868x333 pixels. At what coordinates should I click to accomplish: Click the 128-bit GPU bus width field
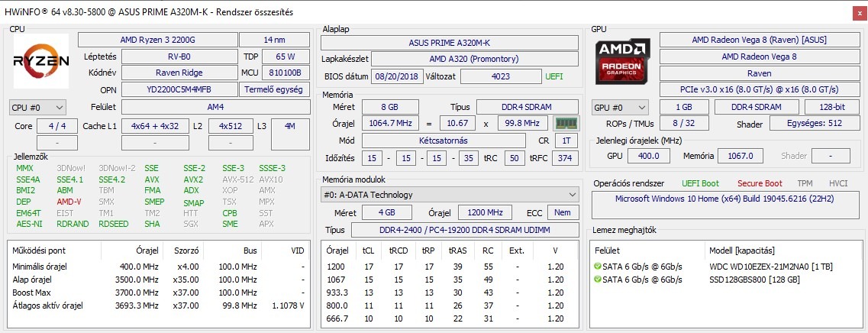click(x=831, y=107)
